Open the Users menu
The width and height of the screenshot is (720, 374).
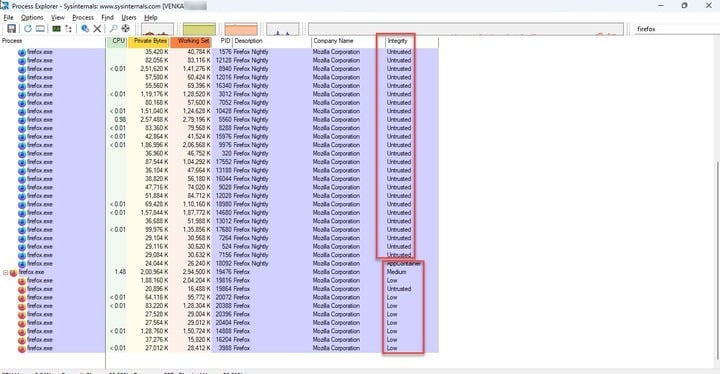point(129,17)
